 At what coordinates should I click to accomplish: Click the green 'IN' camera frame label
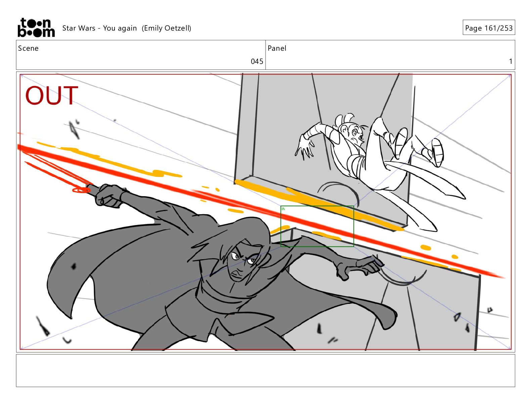[283, 209]
